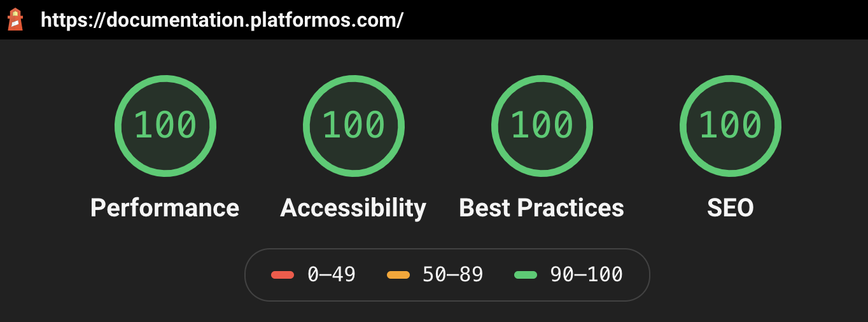
Task: Select the SEO category label
Action: click(x=731, y=208)
